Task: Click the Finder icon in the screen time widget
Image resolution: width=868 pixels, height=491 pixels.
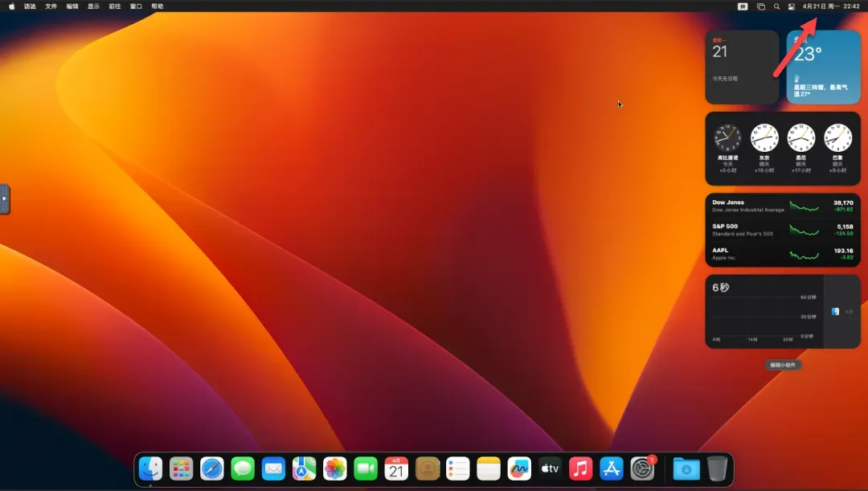Action: click(x=835, y=312)
